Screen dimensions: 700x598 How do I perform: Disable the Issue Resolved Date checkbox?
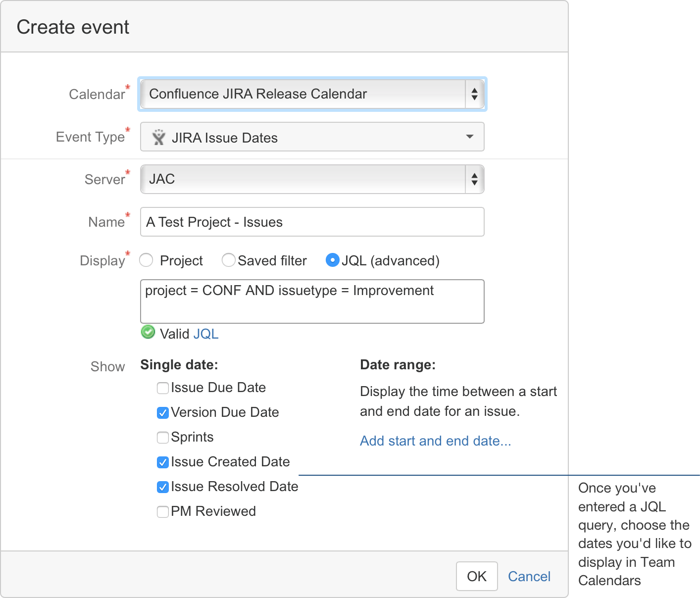(163, 487)
